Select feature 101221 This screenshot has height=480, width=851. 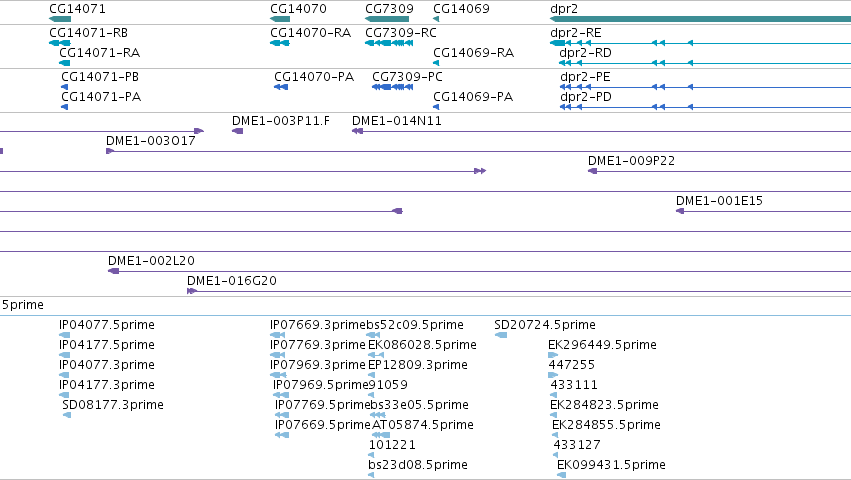pos(392,445)
